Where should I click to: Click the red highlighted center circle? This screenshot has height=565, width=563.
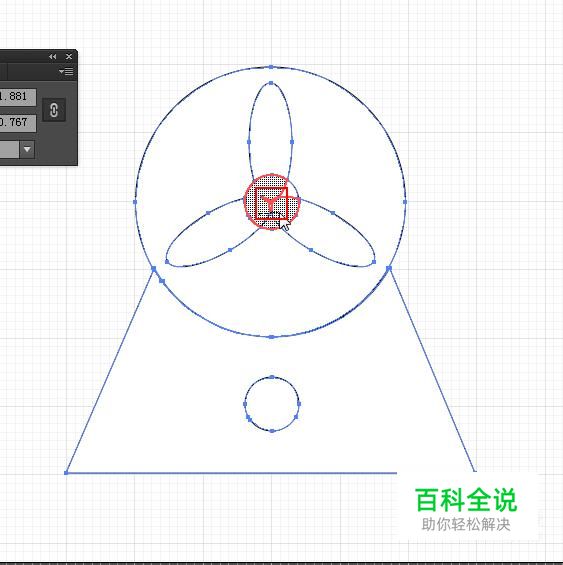coord(272,202)
